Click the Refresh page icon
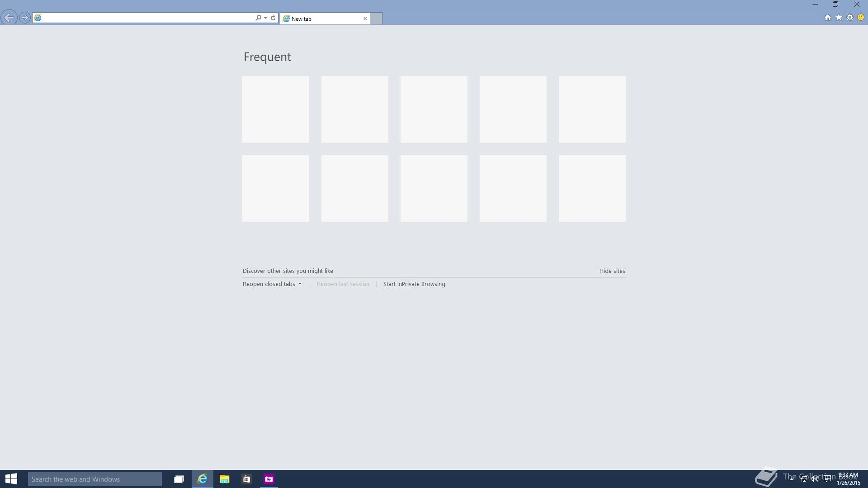The height and width of the screenshot is (488, 868). point(273,18)
